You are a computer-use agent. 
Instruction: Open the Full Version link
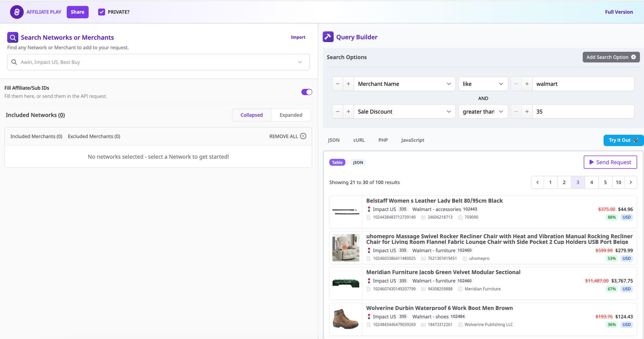tap(619, 12)
